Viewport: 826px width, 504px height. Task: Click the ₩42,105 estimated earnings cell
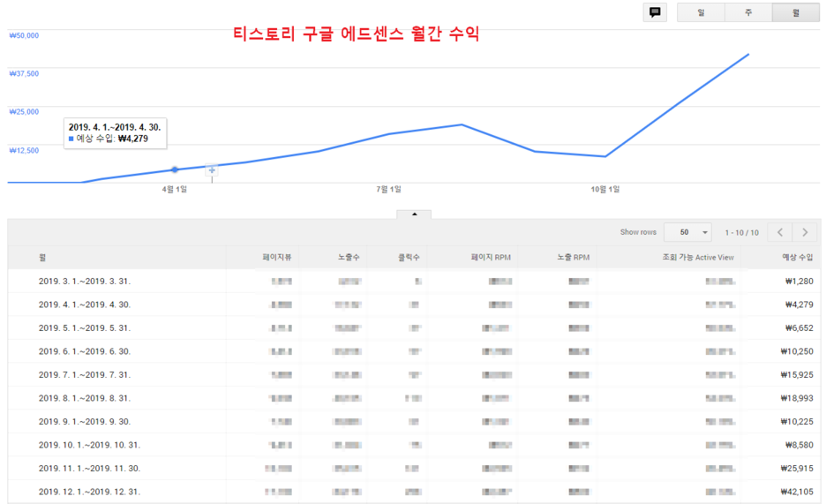click(797, 492)
